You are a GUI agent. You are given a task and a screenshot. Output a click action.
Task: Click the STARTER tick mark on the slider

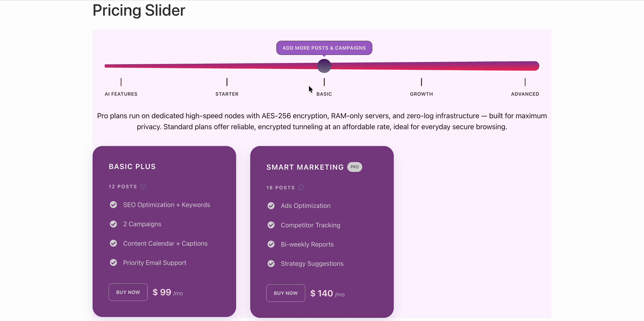[227, 82]
